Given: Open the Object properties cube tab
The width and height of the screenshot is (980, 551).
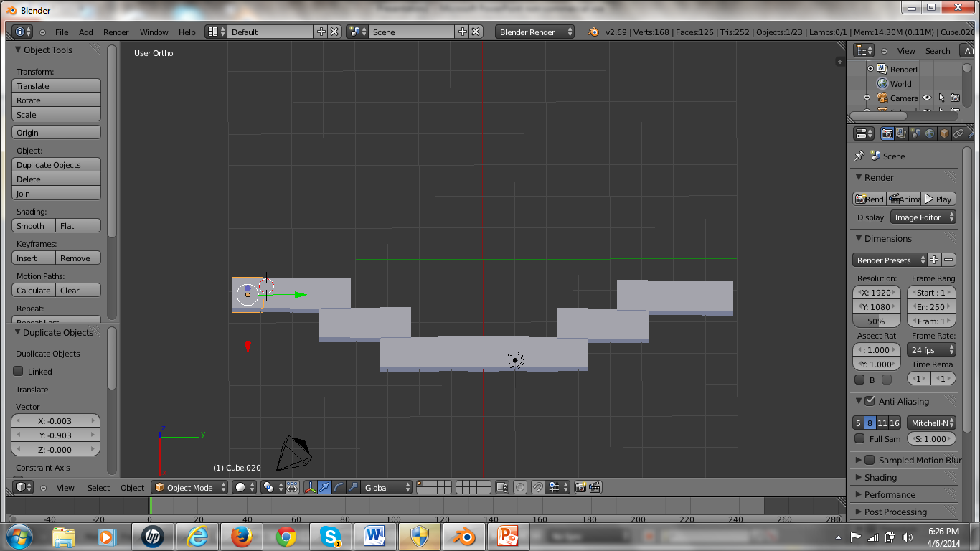Looking at the screenshot, I should 944,133.
